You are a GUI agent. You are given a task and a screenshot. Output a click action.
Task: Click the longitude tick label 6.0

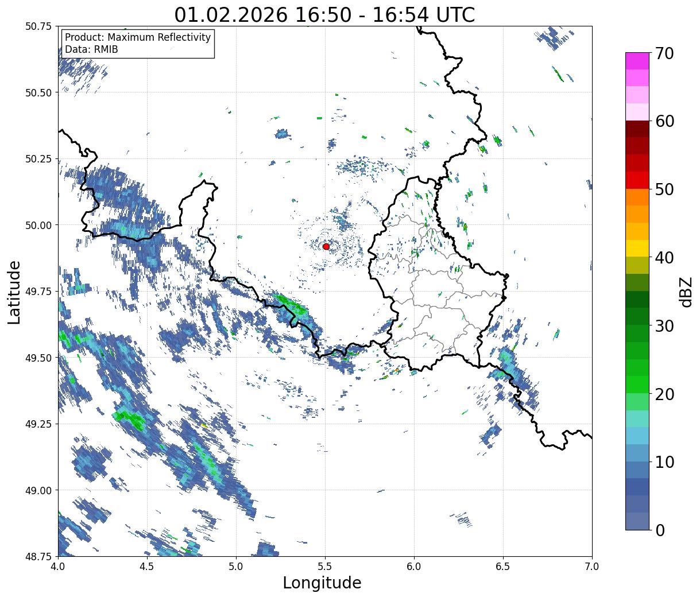click(x=414, y=567)
